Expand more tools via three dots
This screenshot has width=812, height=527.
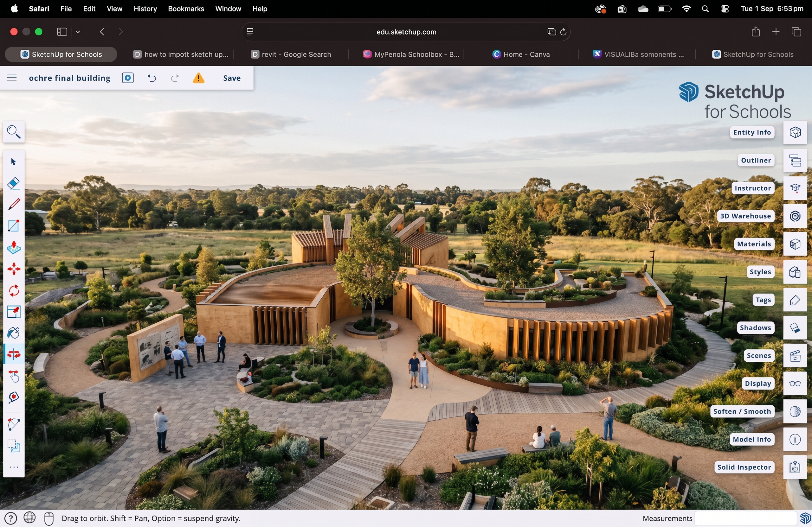pos(14,467)
